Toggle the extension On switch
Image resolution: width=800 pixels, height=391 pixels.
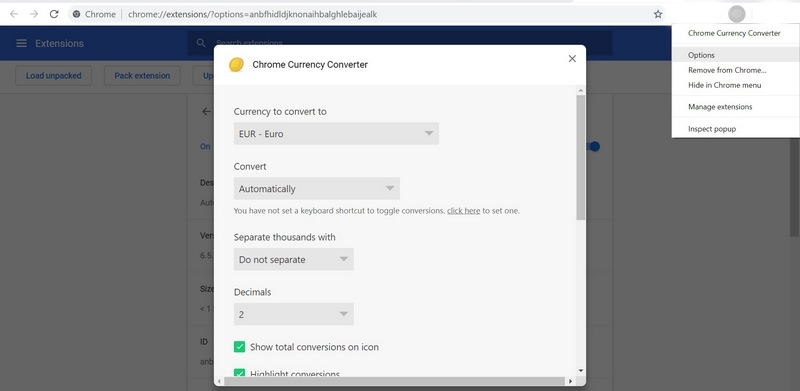pyautogui.click(x=592, y=146)
